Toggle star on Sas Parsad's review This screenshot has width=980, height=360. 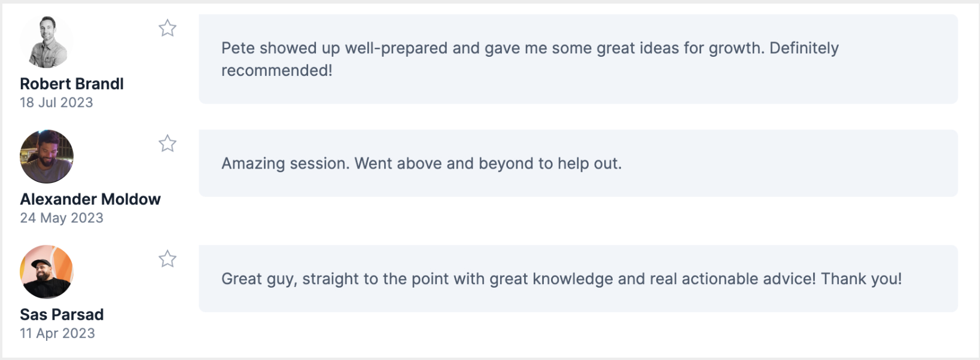pyautogui.click(x=168, y=259)
